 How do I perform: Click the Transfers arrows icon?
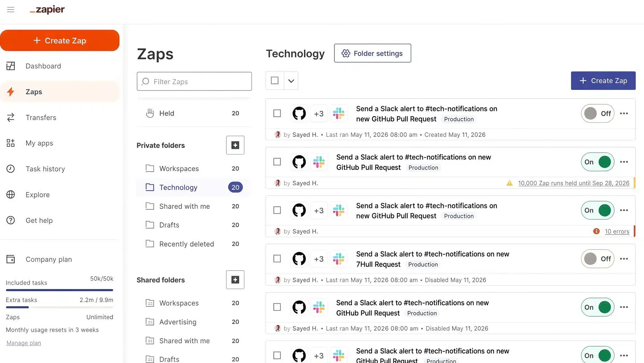point(11,118)
